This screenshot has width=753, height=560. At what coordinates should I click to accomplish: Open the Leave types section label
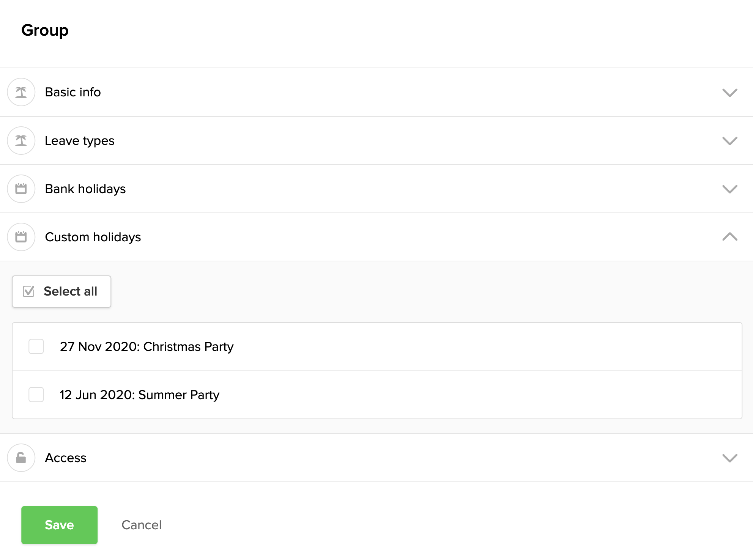(x=80, y=141)
